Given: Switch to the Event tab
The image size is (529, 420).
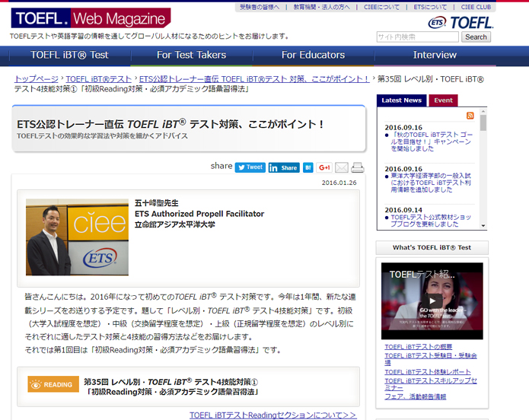Looking at the screenshot, I should click(x=443, y=100).
